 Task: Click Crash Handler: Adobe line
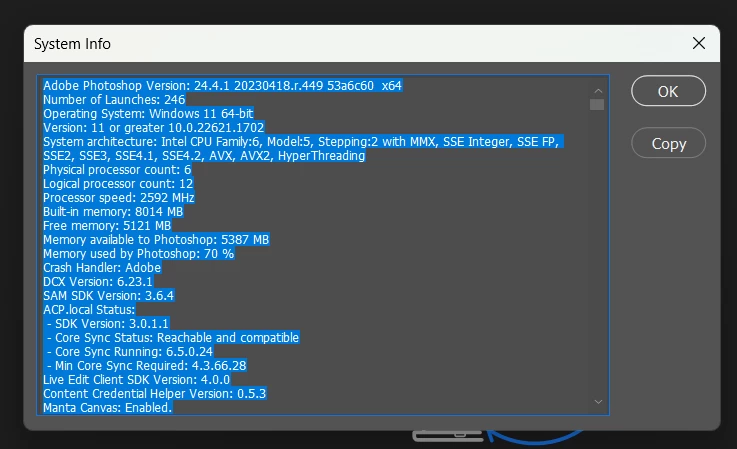[x=102, y=268]
